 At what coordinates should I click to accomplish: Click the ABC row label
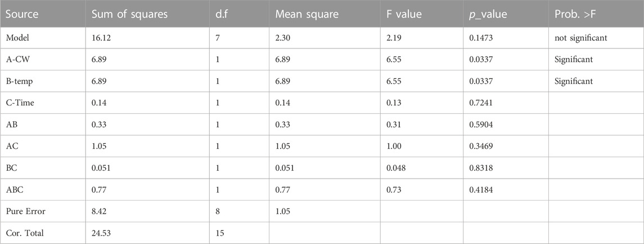pos(14,190)
